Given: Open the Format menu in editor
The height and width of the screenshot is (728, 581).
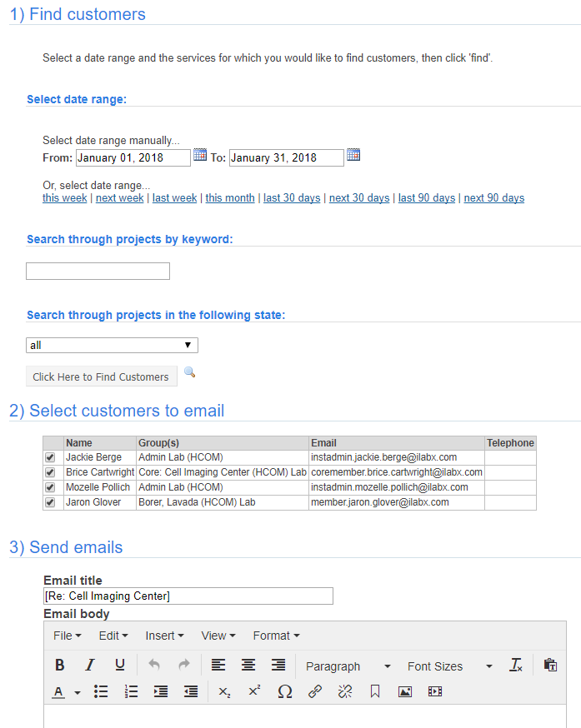Looking at the screenshot, I should pyautogui.click(x=276, y=636).
